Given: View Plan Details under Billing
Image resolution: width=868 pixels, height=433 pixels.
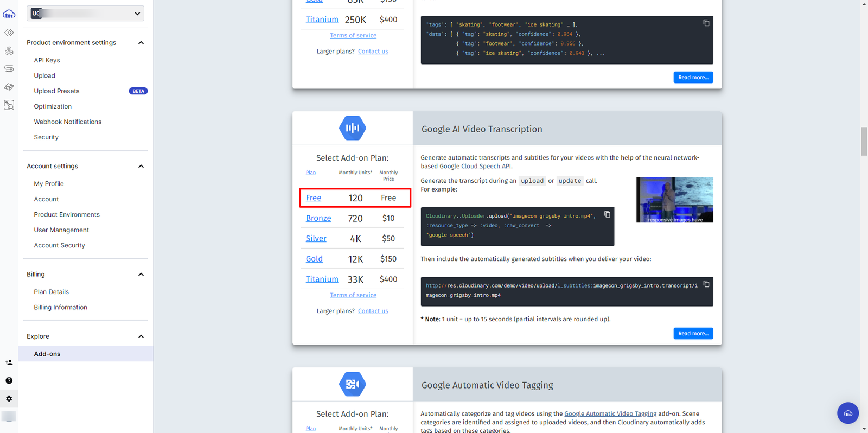Looking at the screenshot, I should (x=51, y=292).
